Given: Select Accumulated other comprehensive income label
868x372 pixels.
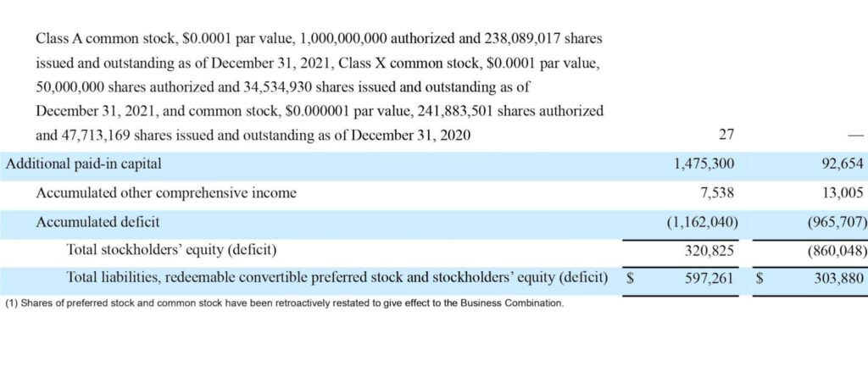Looking at the screenshot, I should (x=166, y=193).
